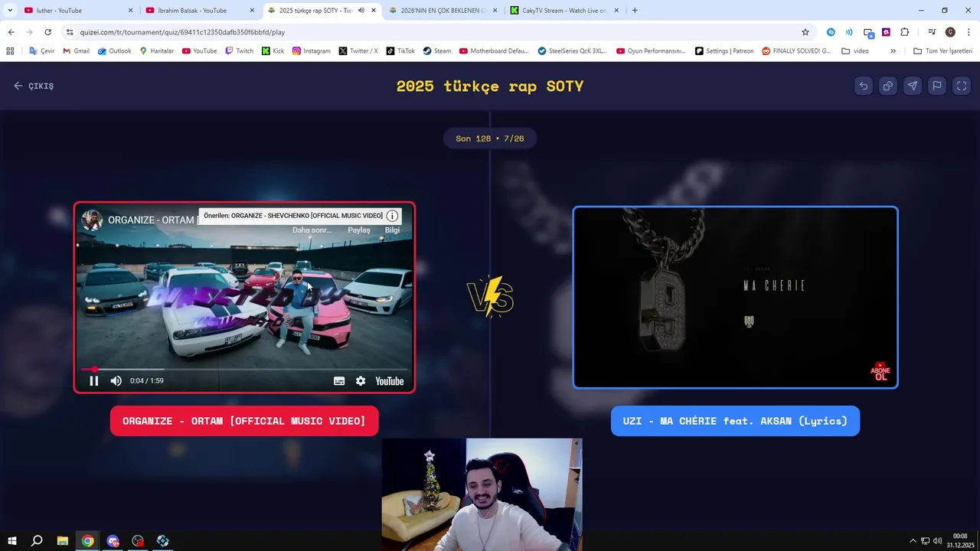Open YouTube player settings gear
This screenshot has width=980, height=551.
[x=361, y=381]
